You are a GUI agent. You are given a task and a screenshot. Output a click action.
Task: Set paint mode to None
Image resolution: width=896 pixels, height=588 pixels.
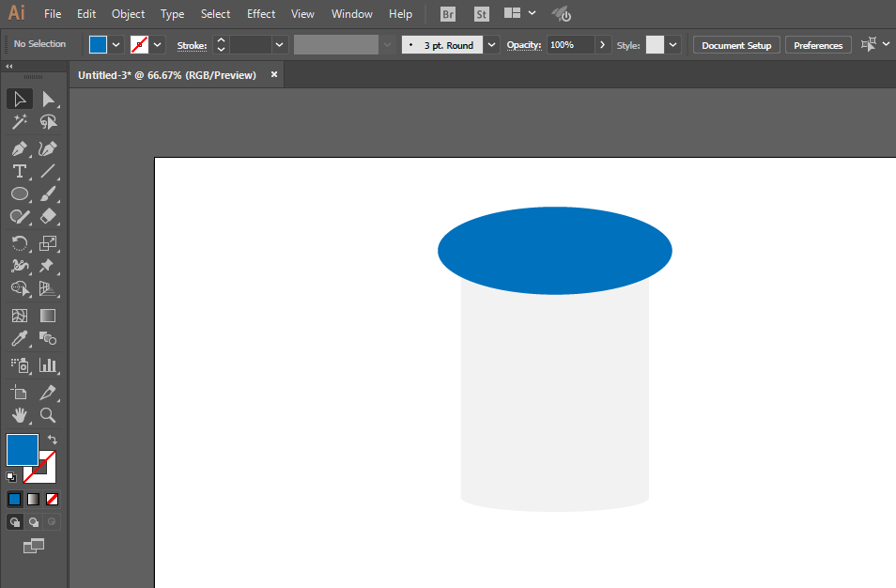pos(52,500)
